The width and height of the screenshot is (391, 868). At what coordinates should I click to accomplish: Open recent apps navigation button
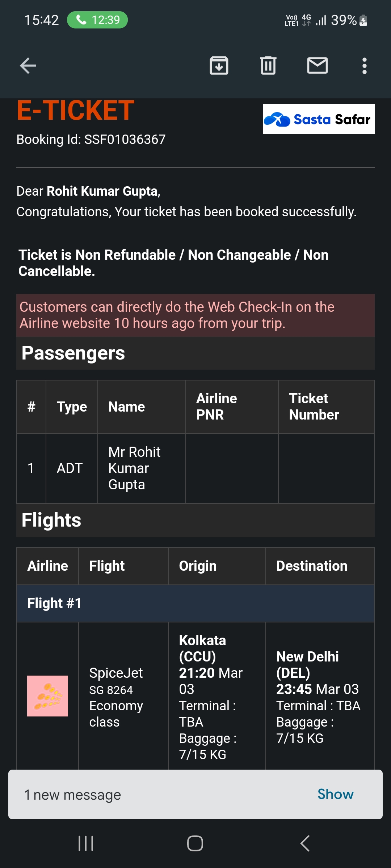(86, 843)
